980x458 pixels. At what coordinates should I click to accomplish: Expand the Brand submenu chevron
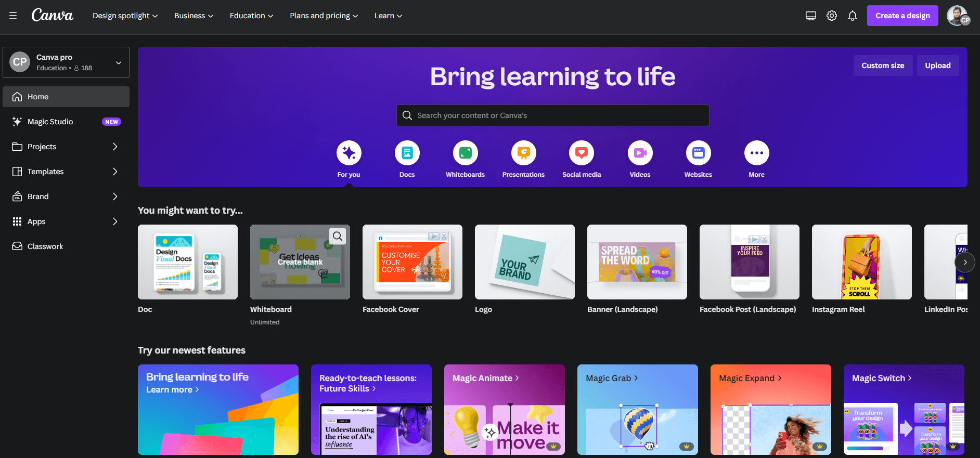tap(115, 197)
